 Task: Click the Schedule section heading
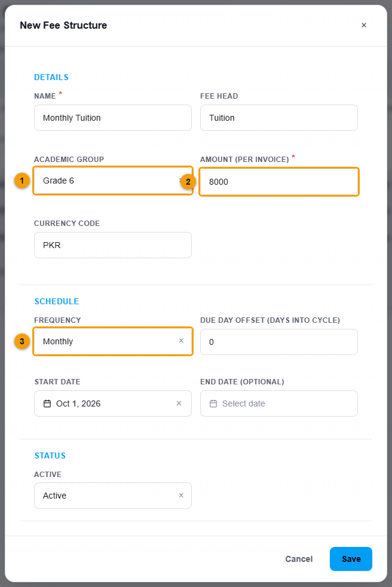57,301
